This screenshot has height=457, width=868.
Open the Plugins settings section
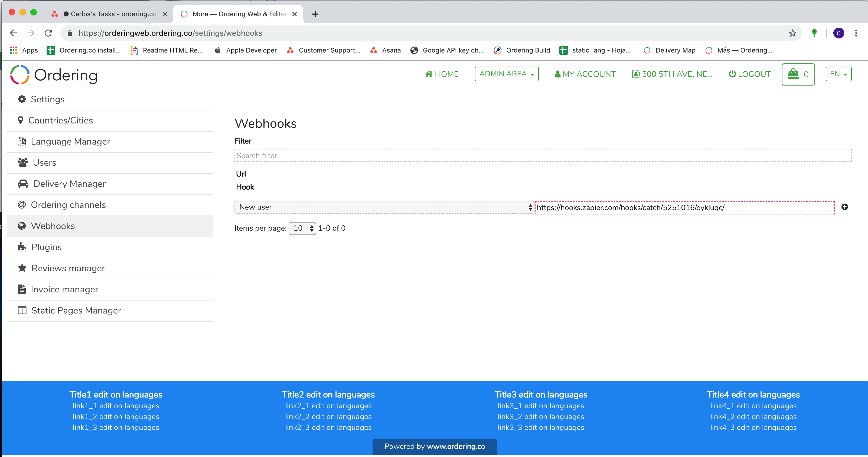47,247
